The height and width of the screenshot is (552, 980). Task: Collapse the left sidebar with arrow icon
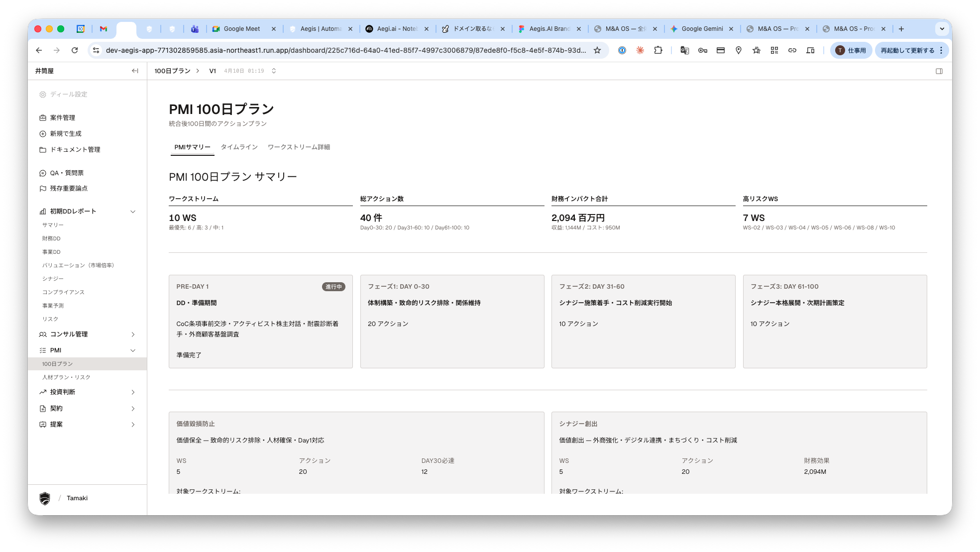(135, 71)
